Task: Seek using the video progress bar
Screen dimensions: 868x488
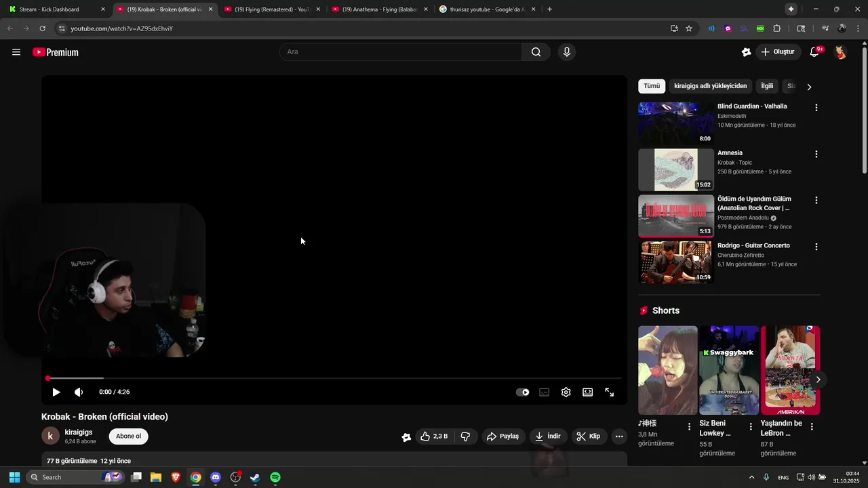Action: [334, 378]
